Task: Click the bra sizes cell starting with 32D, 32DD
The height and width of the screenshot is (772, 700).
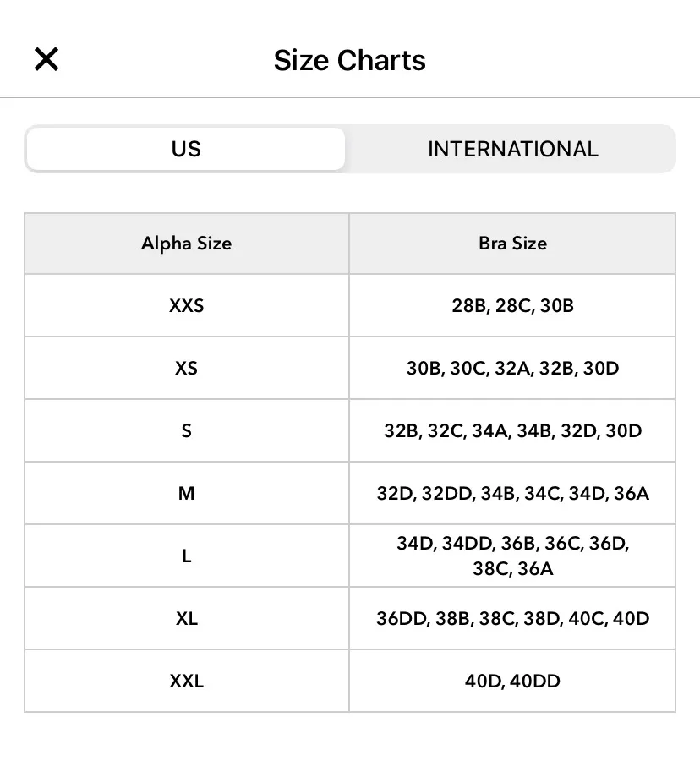Action: click(512, 493)
